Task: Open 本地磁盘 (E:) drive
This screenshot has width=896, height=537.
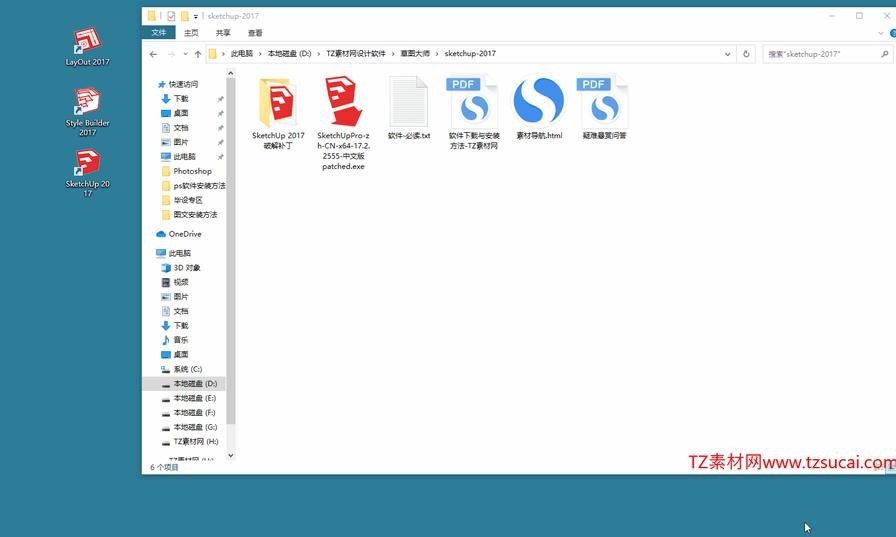Action: point(194,398)
